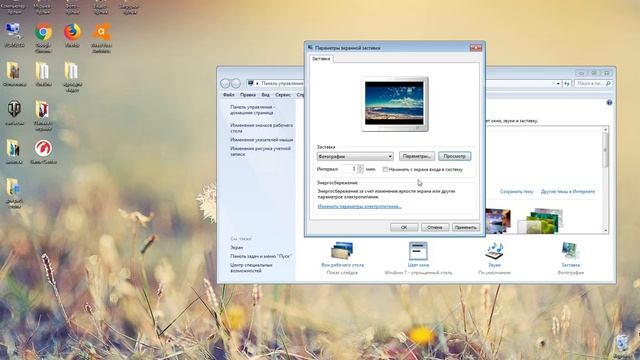Toggle 'Начинать с экрана входа в систему' checkbox

pos(385,169)
